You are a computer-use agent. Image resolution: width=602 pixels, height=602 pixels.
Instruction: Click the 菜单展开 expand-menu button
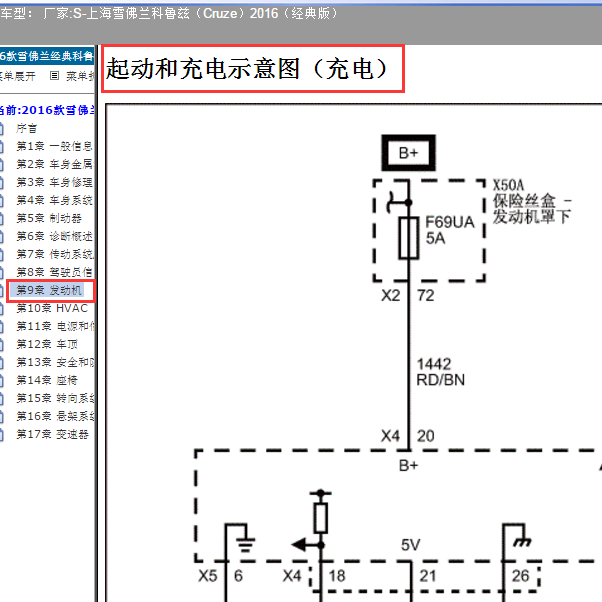click(18, 76)
